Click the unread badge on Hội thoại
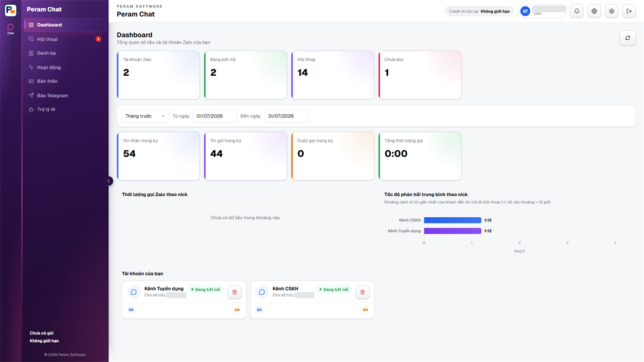The image size is (644, 362). [98, 39]
